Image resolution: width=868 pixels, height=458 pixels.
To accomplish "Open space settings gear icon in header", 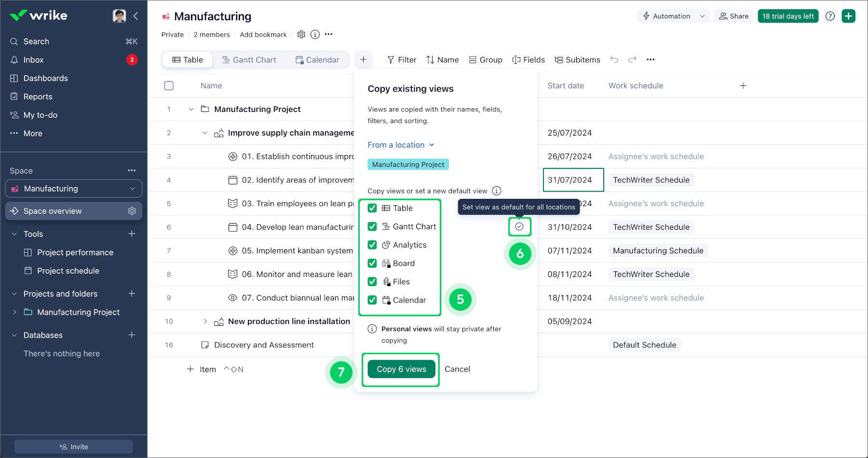I will pos(301,34).
